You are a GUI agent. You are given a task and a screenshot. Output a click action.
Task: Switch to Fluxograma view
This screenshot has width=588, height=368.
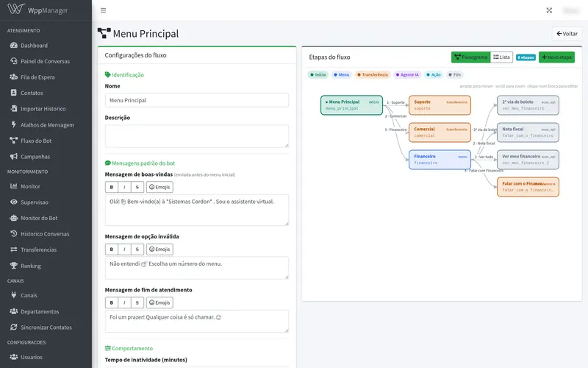[470, 57]
